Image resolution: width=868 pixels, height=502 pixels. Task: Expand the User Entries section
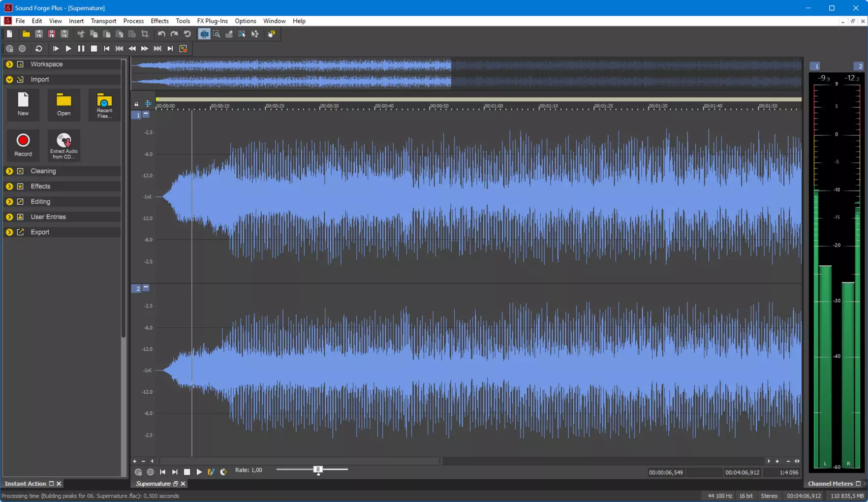(x=9, y=217)
